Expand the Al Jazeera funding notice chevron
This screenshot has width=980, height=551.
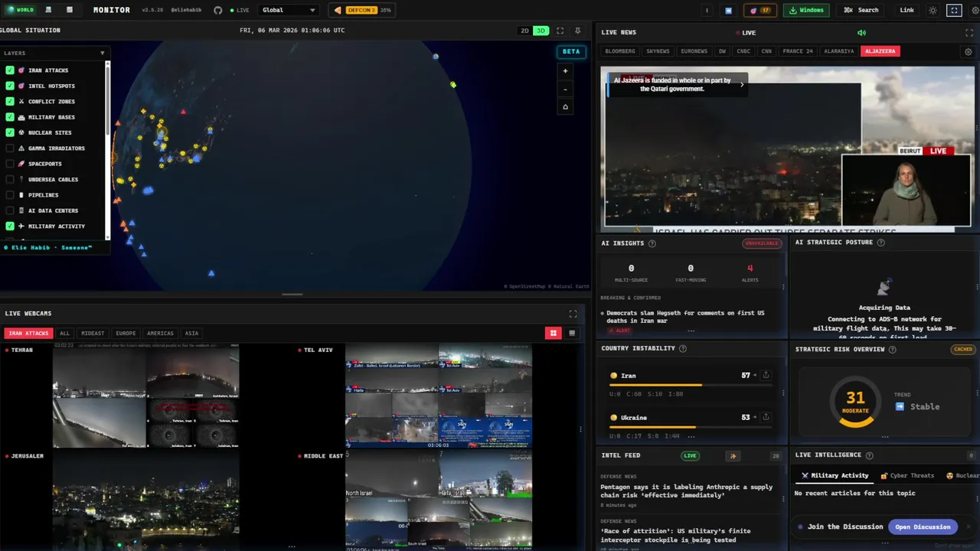point(741,84)
